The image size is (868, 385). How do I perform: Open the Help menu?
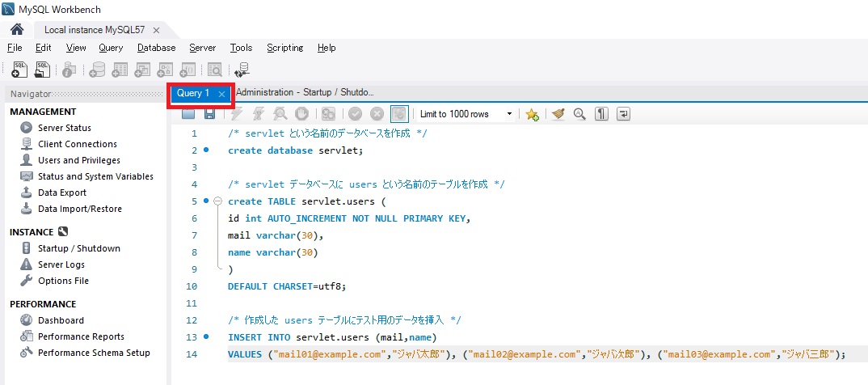click(x=327, y=48)
